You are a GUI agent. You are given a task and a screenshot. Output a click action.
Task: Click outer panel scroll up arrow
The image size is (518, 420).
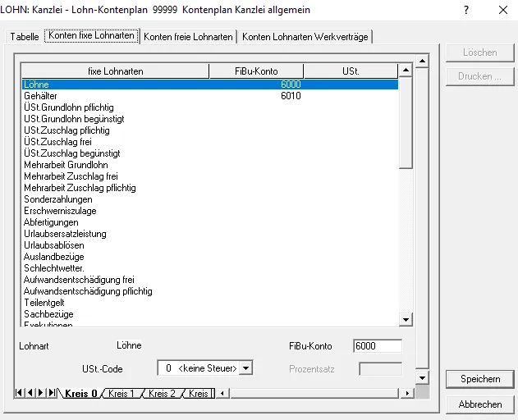[422, 61]
